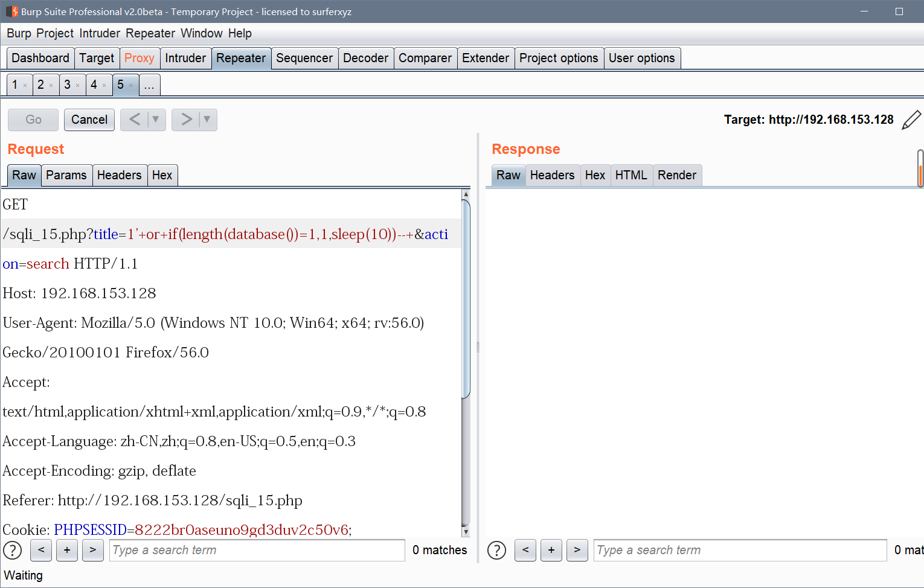The height and width of the screenshot is (588, 924).
Task: Select Repeater request tab 2
Action: coord(40,85)
